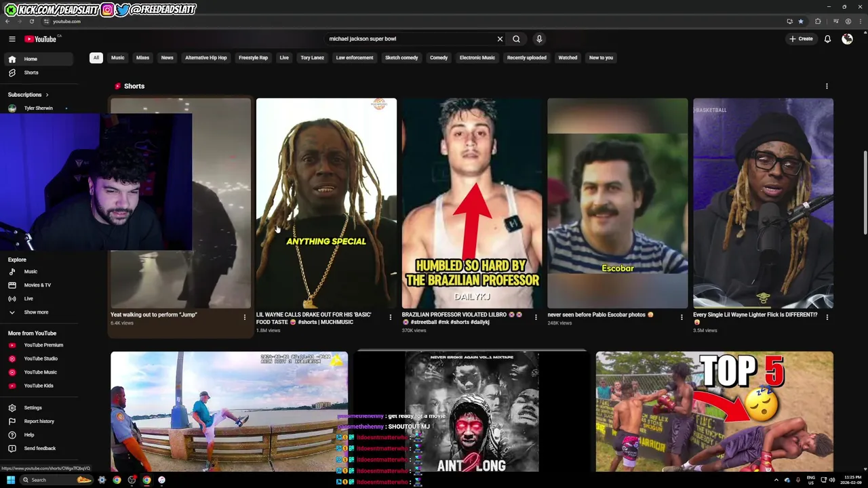Screen dimensions: 868x488
Task: Select the Sketch comedy chip
Action: tap(401, 58)
